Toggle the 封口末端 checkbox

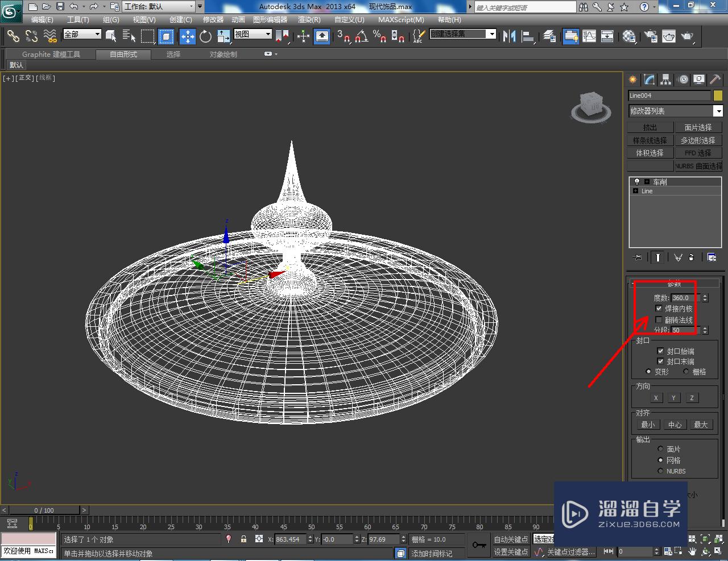(x=660, y=361)
